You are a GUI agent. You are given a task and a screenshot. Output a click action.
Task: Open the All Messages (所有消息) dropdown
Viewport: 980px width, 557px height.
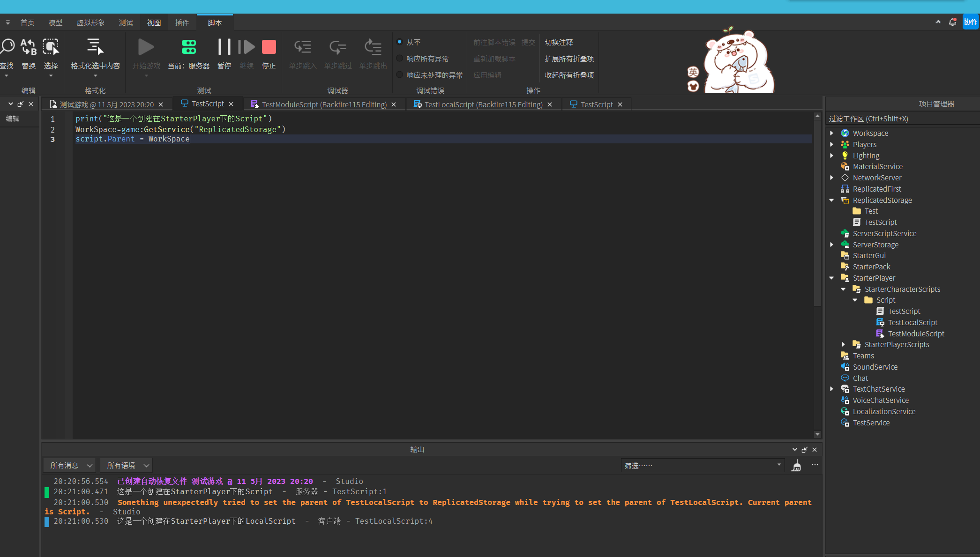(x=70, y=465)
